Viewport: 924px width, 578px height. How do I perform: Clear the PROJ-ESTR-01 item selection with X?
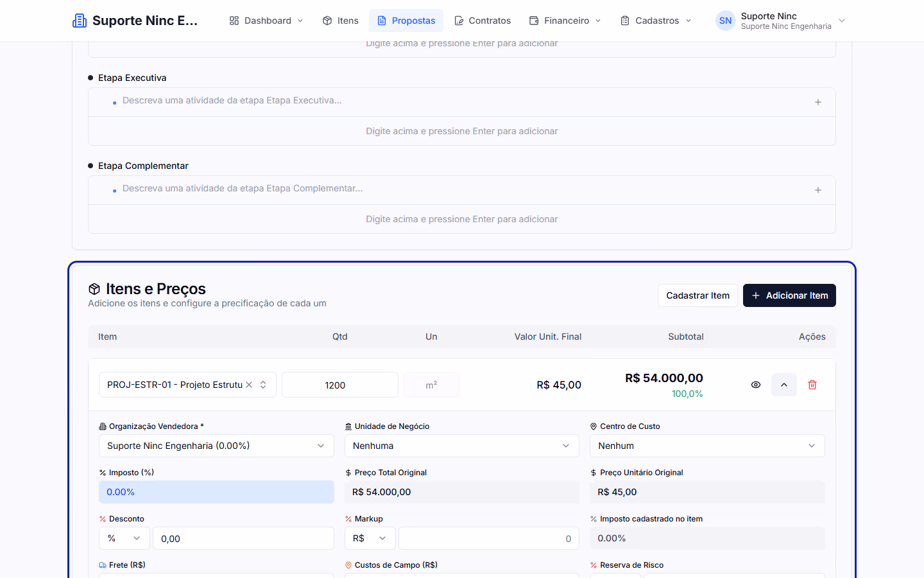point(249,385)
